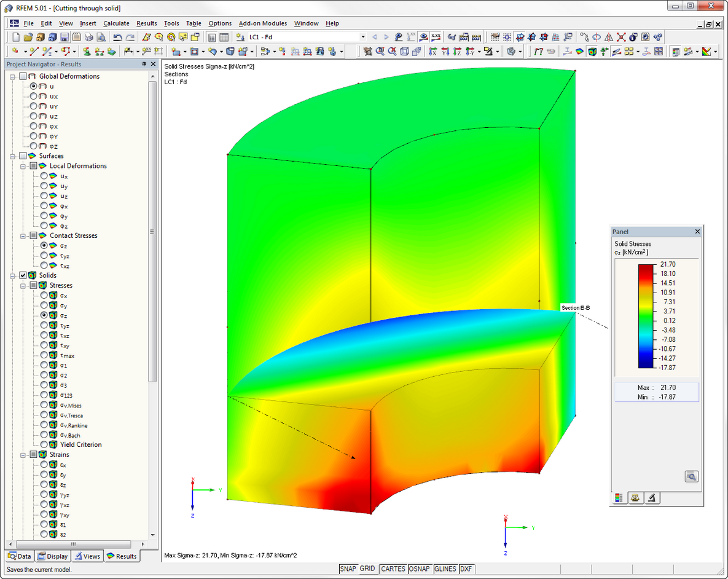Click the previous load case arrow
728x579 pixels.
pos(375,37)
